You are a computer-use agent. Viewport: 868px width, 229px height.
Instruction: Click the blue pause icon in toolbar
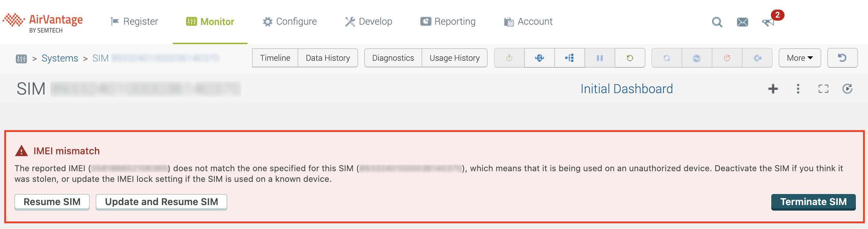tap(600, 58)
